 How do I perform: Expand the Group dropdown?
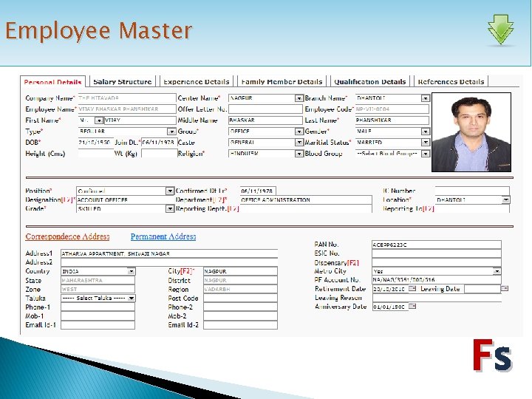(x=299, y=132)
